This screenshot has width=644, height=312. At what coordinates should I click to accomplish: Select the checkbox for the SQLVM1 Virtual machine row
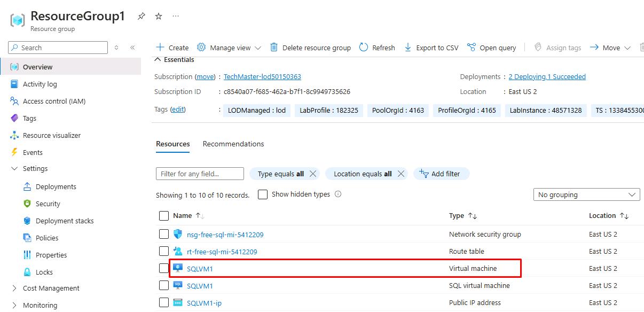(x=164, y=268)
